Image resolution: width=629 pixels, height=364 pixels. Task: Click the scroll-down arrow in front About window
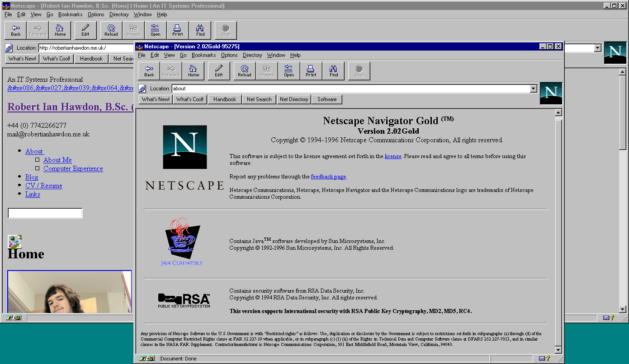[558, 350]
